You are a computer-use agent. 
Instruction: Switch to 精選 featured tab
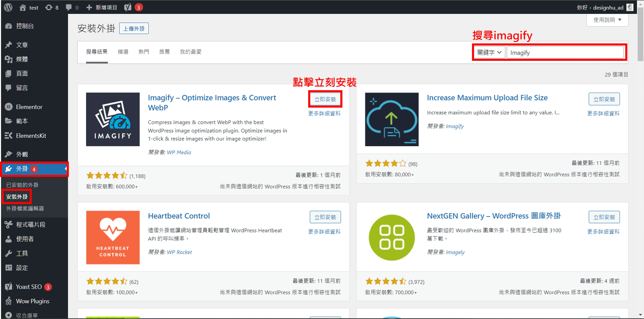(x=123, y=52)
